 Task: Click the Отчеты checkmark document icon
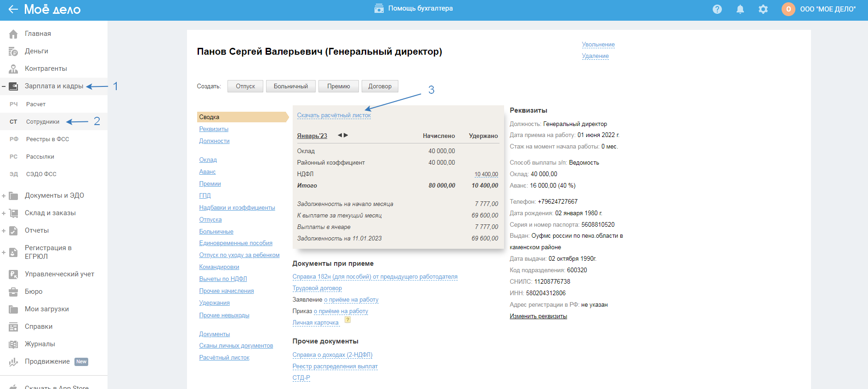tap(13, 231)
